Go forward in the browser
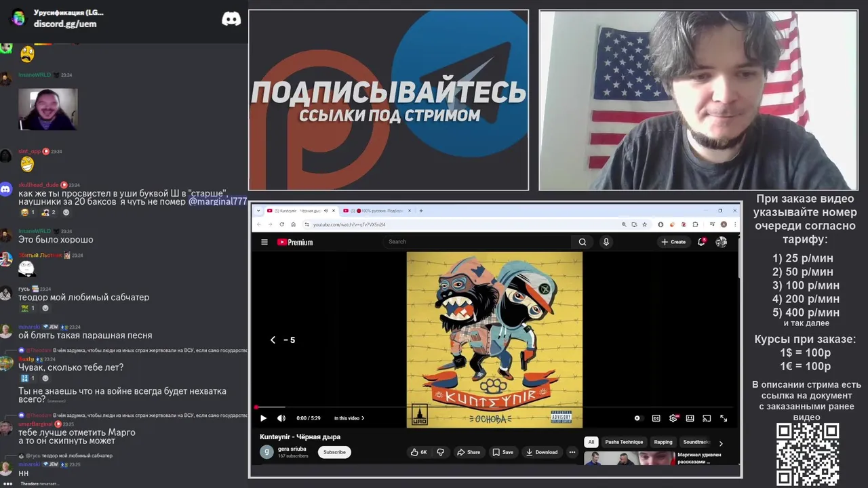This screenshot has height=488, width=868. [x=270, y=224]
